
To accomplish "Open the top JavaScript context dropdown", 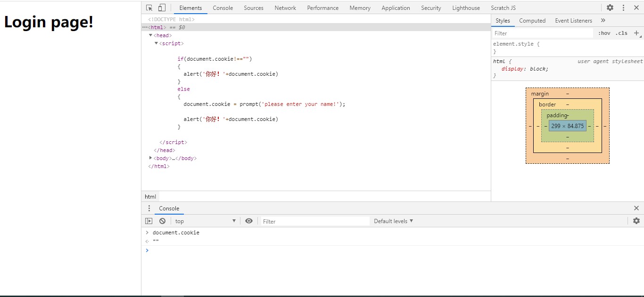I will point(205,221).
